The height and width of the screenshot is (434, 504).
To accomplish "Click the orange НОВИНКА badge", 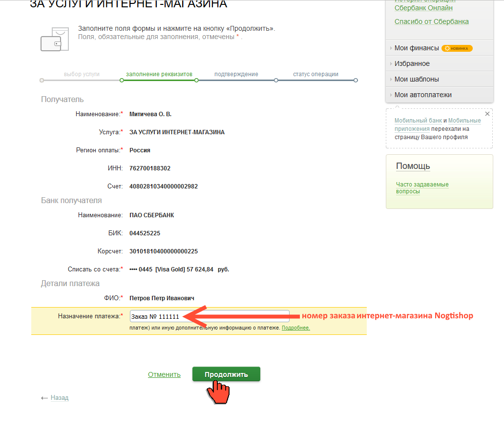I will [457, 48].
